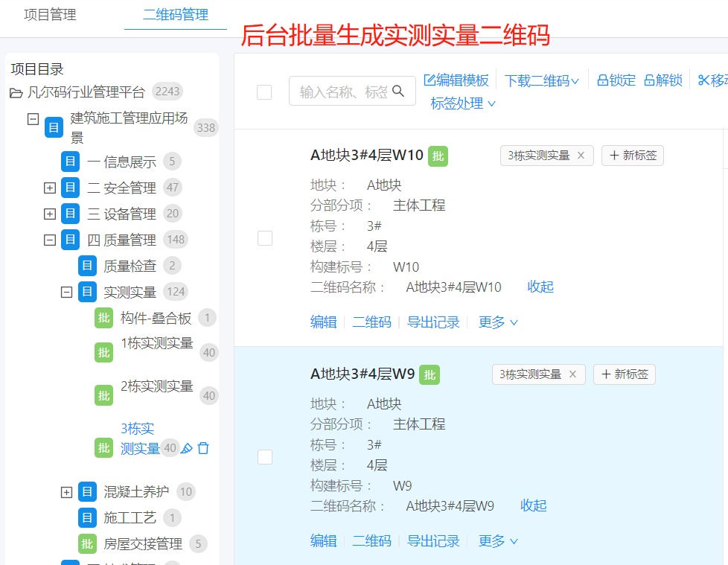Remove the 3栋实测实量 tag via its × mark
Screen dimensions: 728x565
tap(580, 156)
